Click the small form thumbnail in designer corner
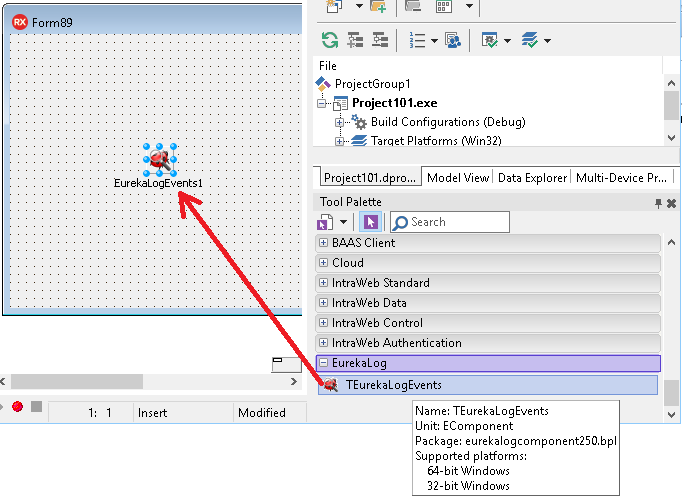The image size is (682, 503). pyautogui.click(x=287, y=365)
